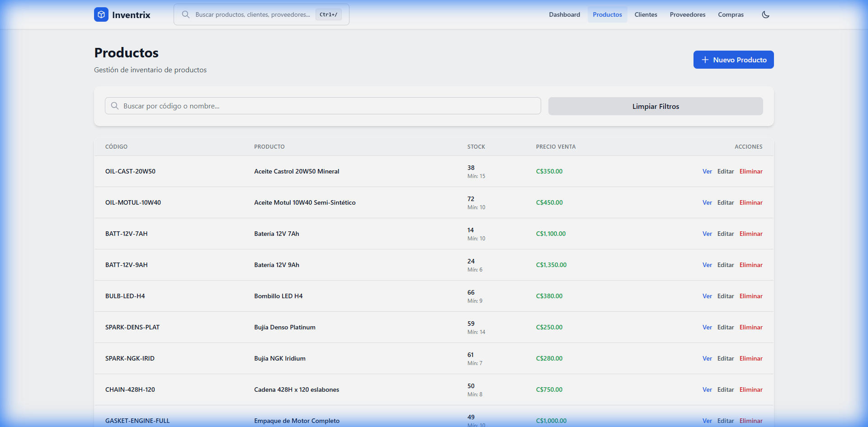Edit the Batería 12V 7Ah product
Screen dimensions: 868x427
click(725, 234)
